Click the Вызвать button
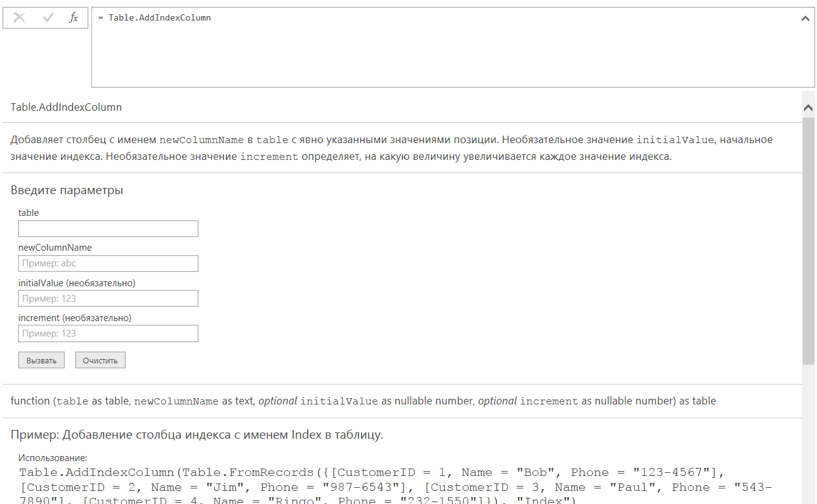The image size is (817, 504). pyautogui.click(x=41, y=360)
